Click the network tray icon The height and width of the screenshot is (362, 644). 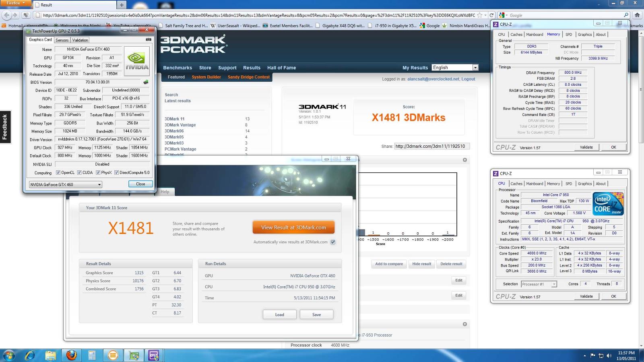601,356
